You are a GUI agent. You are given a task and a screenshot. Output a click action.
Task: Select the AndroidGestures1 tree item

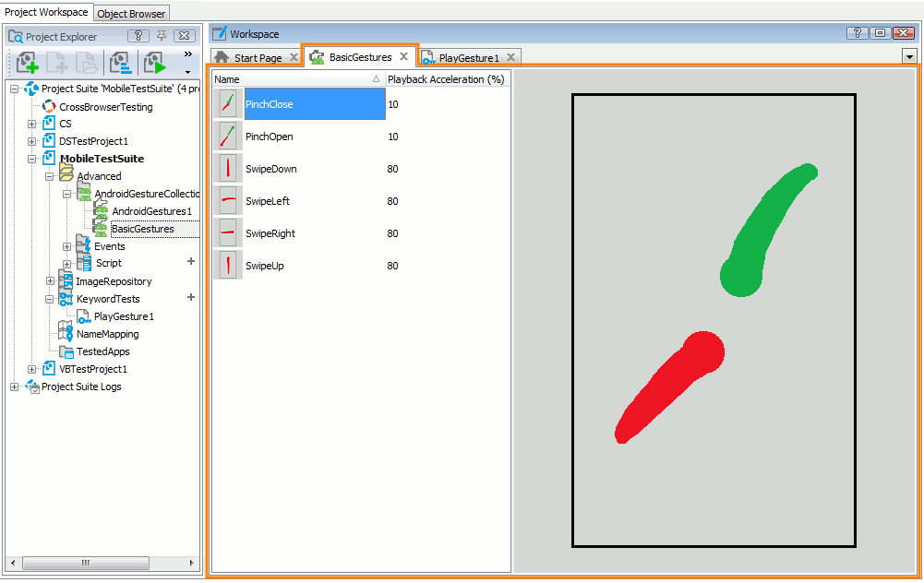coord(152,211)
